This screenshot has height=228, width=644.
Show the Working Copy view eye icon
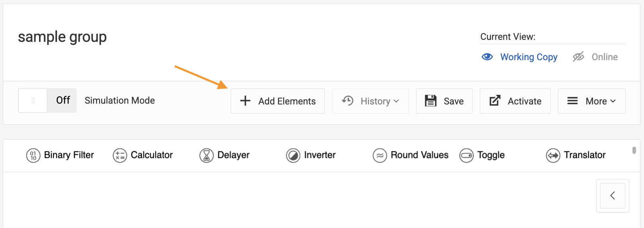click(487, 57)
